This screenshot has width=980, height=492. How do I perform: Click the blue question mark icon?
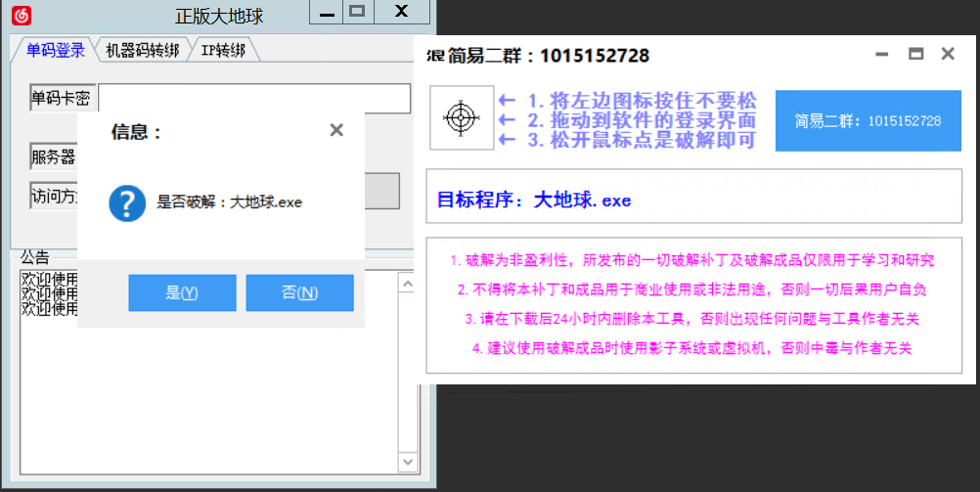click(x=127, y=202)
